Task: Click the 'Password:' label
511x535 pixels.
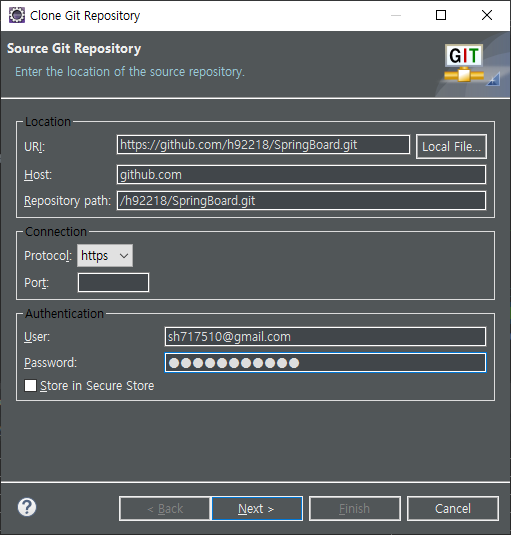Action: coord(50,363)
